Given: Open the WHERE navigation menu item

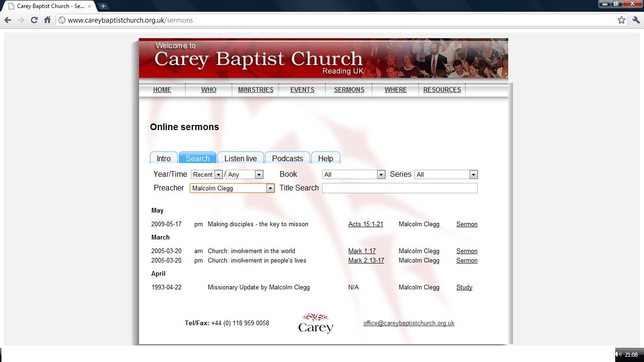Looking at the screenshot, I should (396, 90).
